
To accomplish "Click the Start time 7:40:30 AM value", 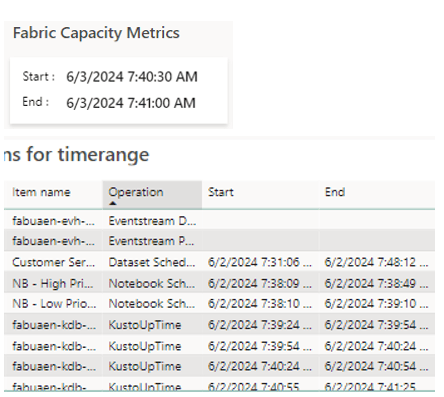I will point(132,77).
